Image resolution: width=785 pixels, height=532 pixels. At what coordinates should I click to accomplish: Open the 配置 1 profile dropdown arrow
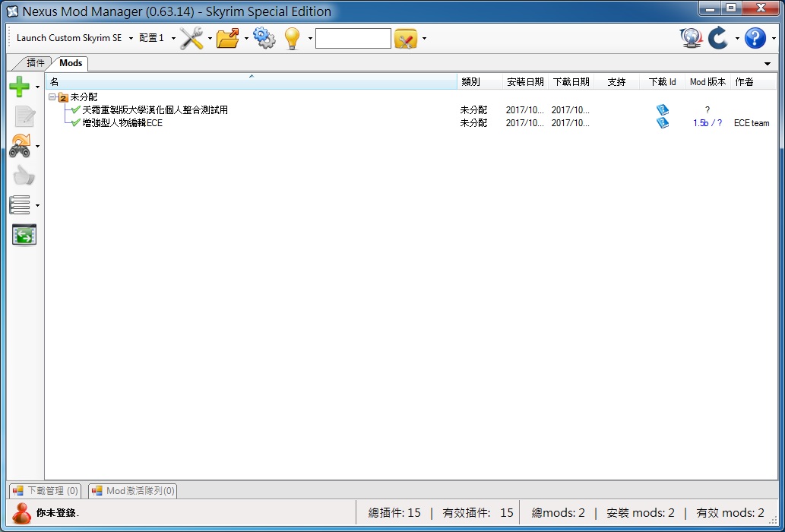click(173, 39)
